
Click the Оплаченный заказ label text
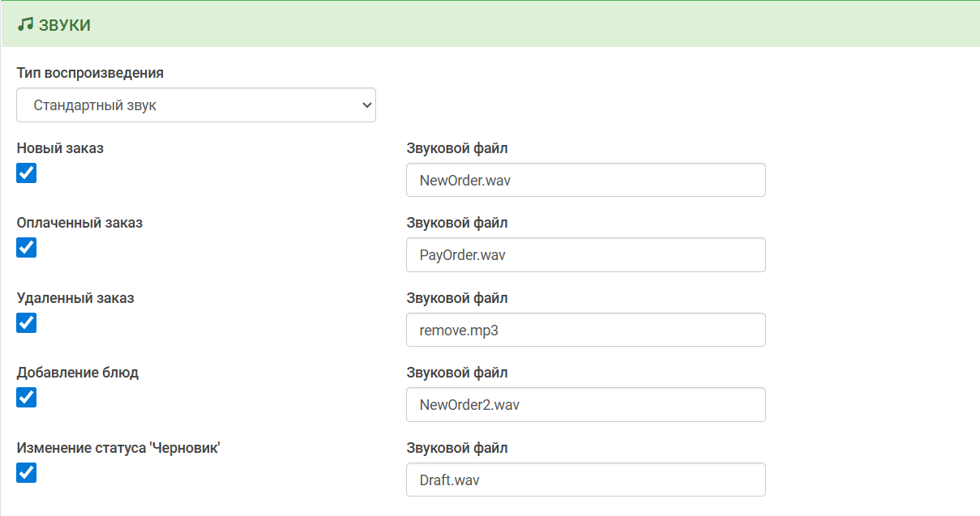[x=79, y=223]
